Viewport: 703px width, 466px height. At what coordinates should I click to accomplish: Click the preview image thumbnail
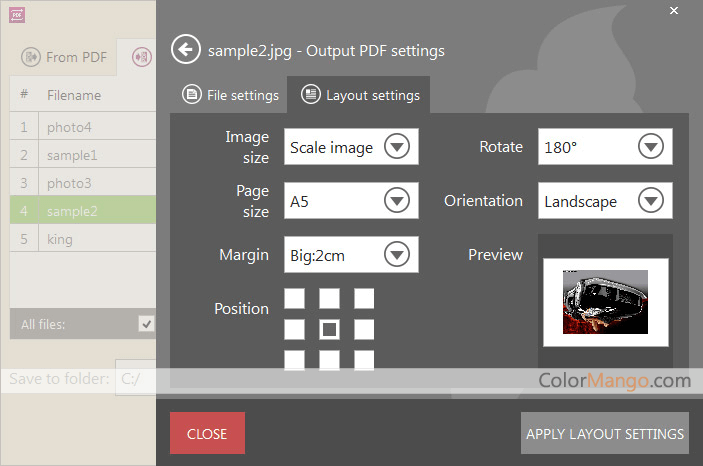pyautogui.click(x=605, y=302)
